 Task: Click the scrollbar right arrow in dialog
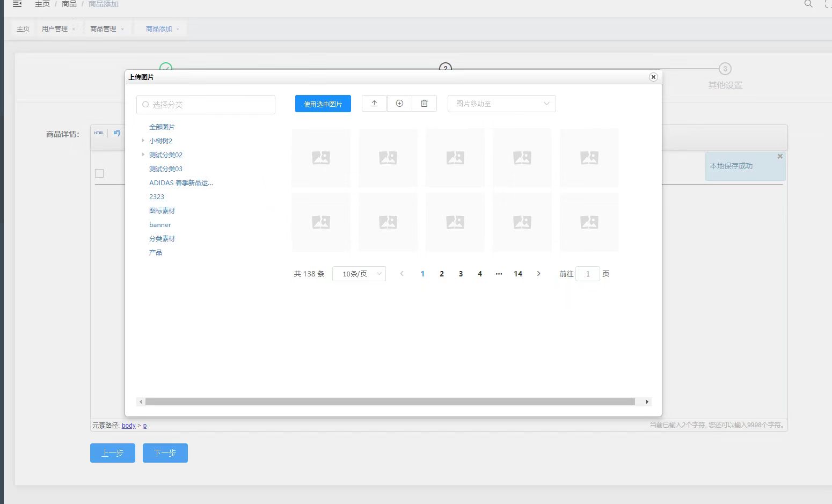tap(647, 401)
